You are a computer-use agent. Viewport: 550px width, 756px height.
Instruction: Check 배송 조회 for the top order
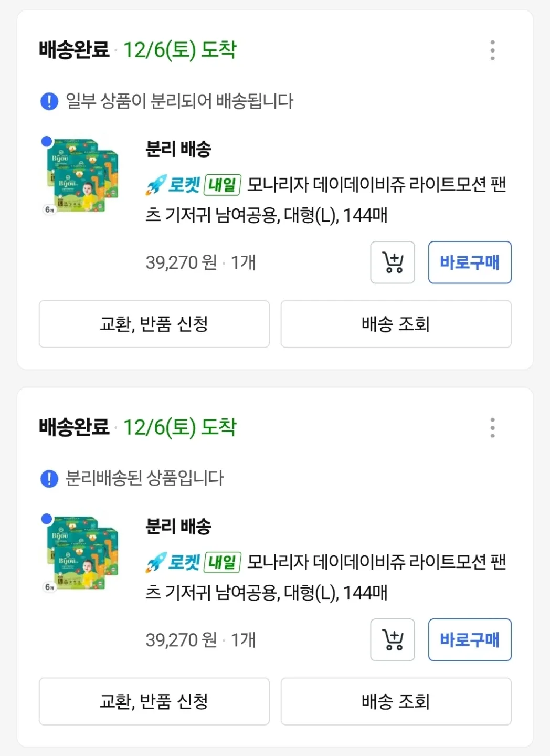click(396, 324)
